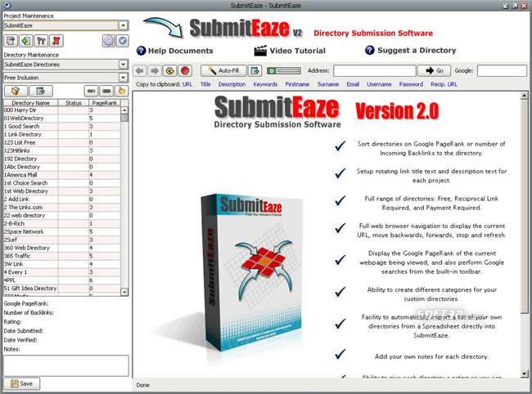
Task: Copy Keywords to clipboard link
Action: click(265, 84)
